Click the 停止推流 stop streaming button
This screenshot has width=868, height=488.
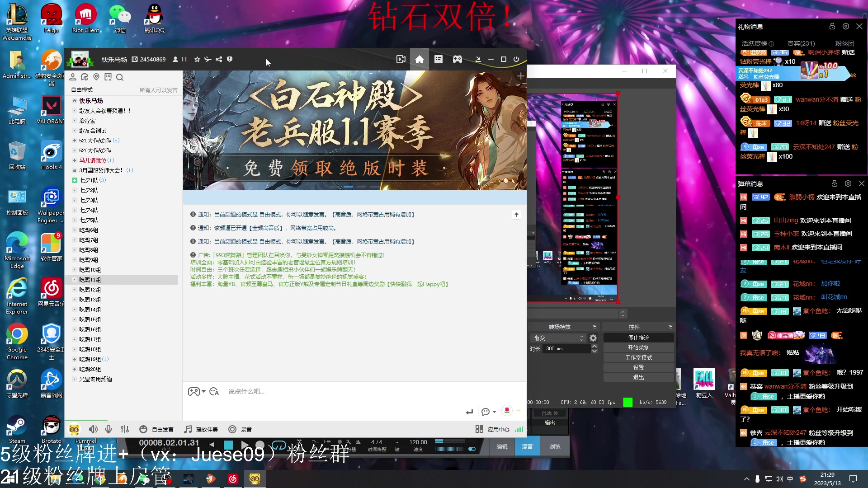[638, 337]
